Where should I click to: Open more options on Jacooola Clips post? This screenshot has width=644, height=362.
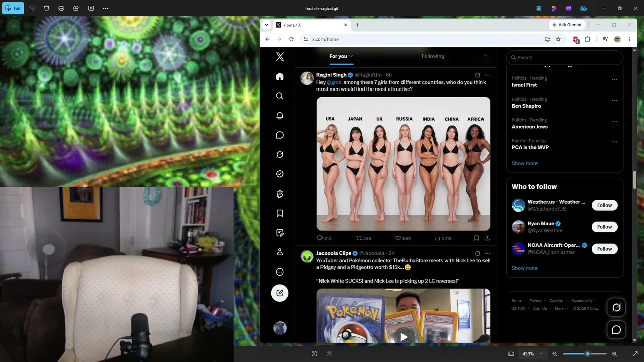487,253
